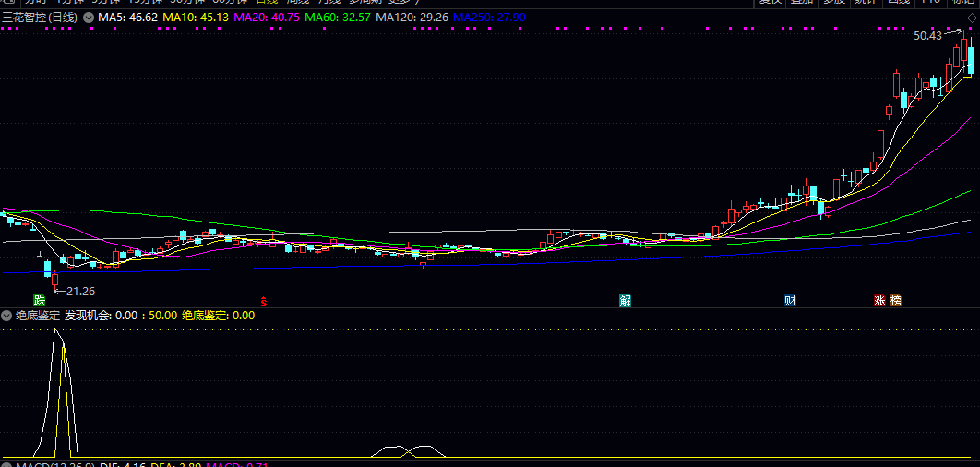Expand the 绝底鉴定 indicator dropdown arrow
This screenshot has height=467, width=980.
7,316
